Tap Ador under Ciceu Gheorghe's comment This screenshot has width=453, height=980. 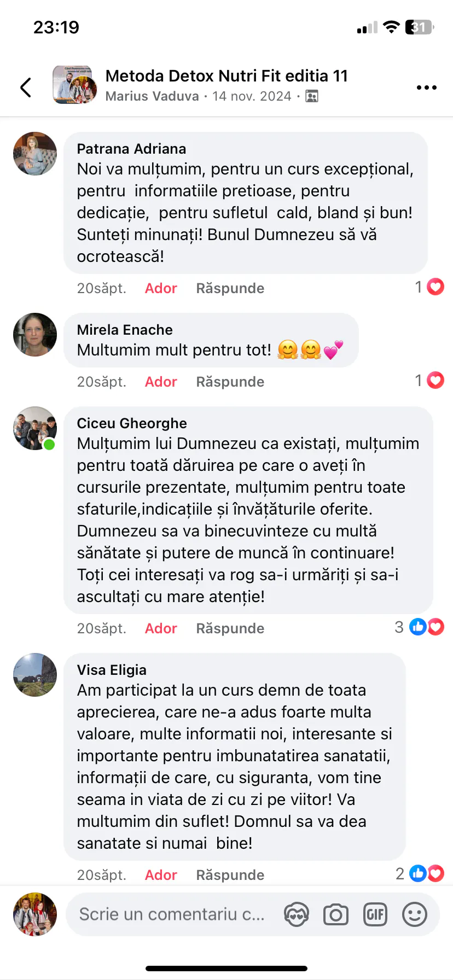click(x=161, y=628)
